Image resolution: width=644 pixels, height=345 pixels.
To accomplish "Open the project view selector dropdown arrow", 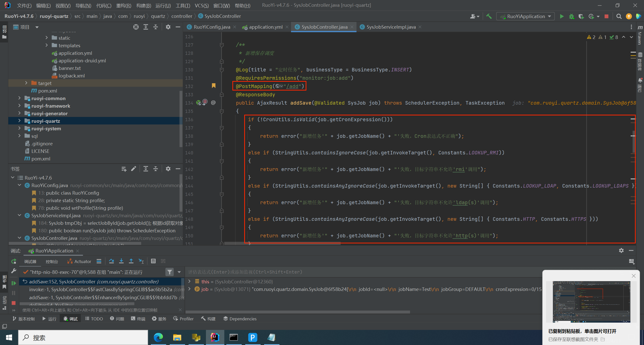I will pos(37,27).
